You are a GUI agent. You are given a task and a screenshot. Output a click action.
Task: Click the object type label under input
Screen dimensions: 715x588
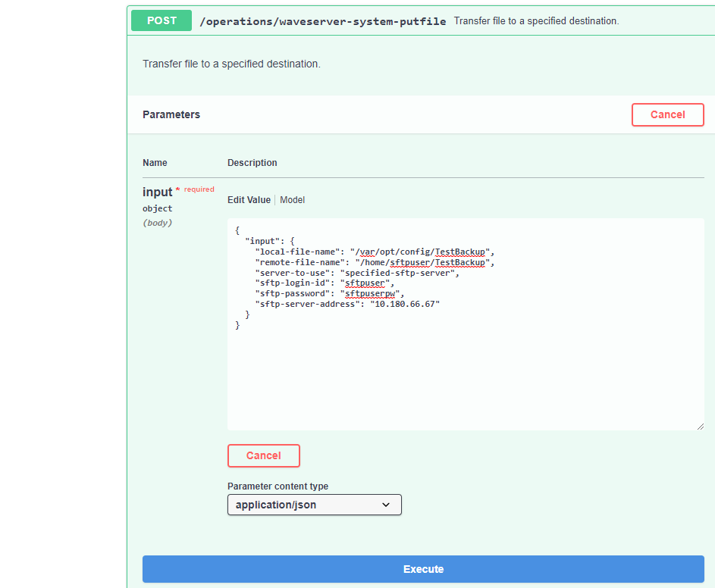pyautogui.click(x=157, y=208)
